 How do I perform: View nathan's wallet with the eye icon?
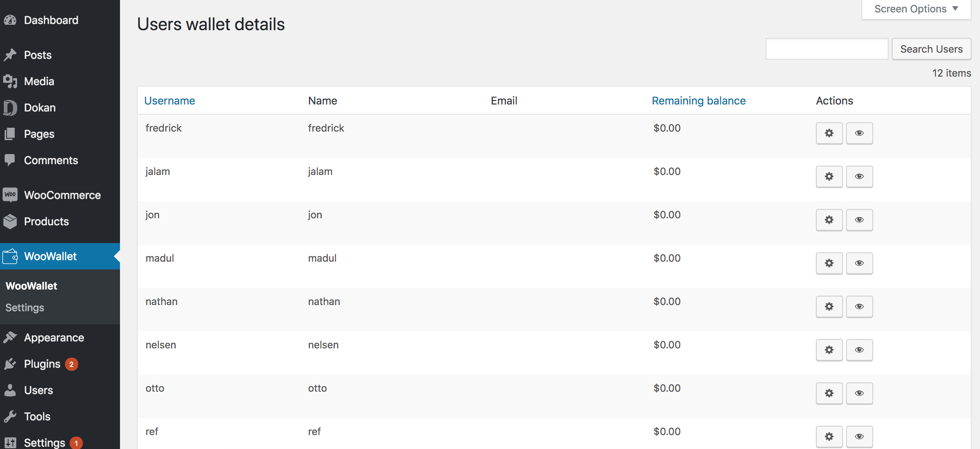click(859, 307)
